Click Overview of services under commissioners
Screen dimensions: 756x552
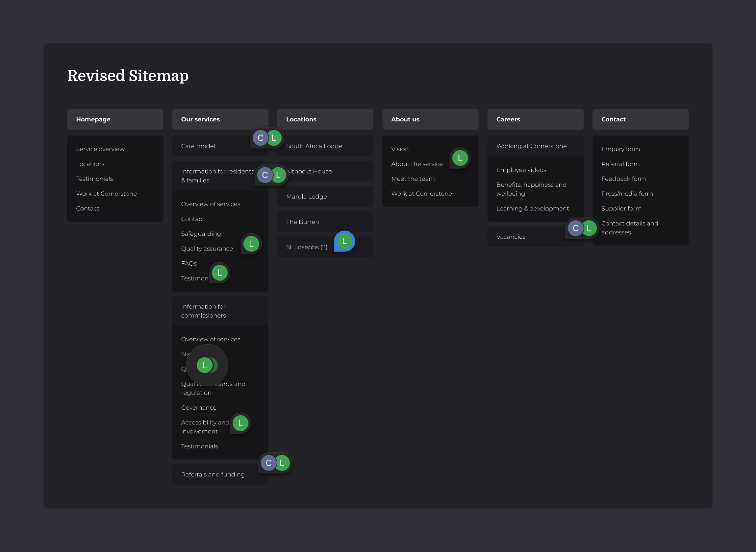coord(211,339)
